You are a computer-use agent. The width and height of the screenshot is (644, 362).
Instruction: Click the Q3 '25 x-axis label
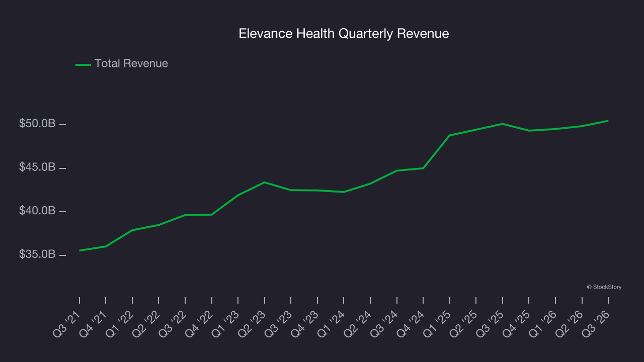coord(491,323)
